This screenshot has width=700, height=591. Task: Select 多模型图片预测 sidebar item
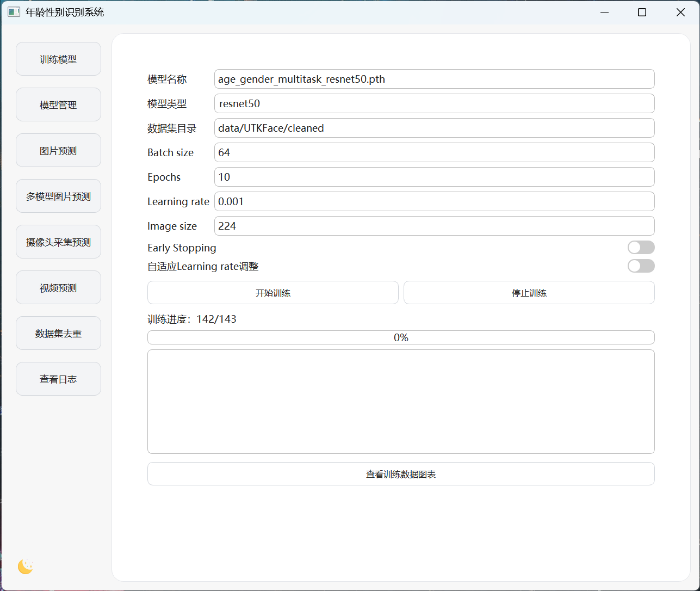click(58, 196)
